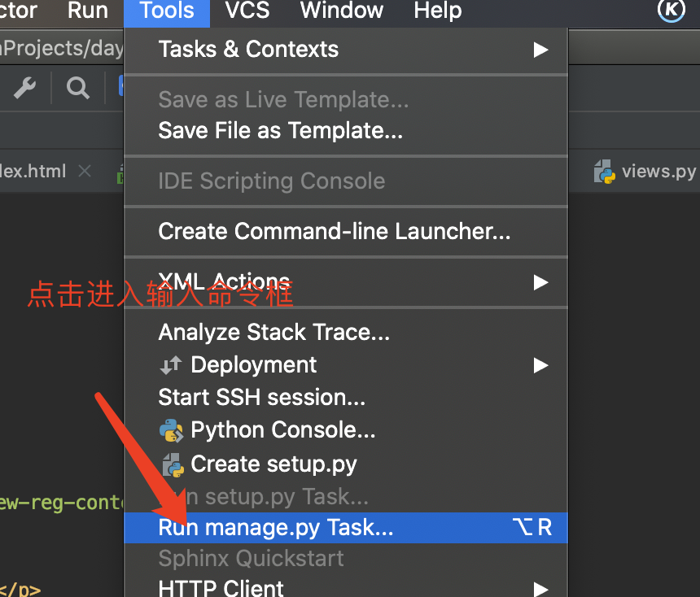Click the Create setup.py file icon
The image size is (700, 597).
pos(173,465)
